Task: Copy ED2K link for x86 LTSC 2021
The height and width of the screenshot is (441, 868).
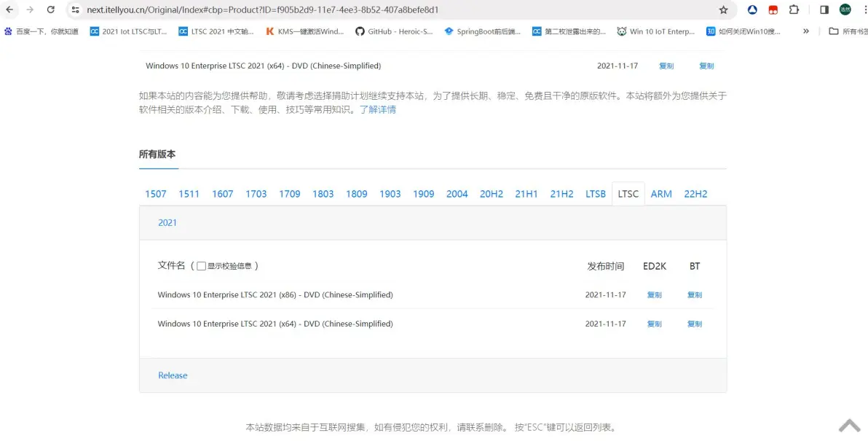Action: tap(655, 294)
